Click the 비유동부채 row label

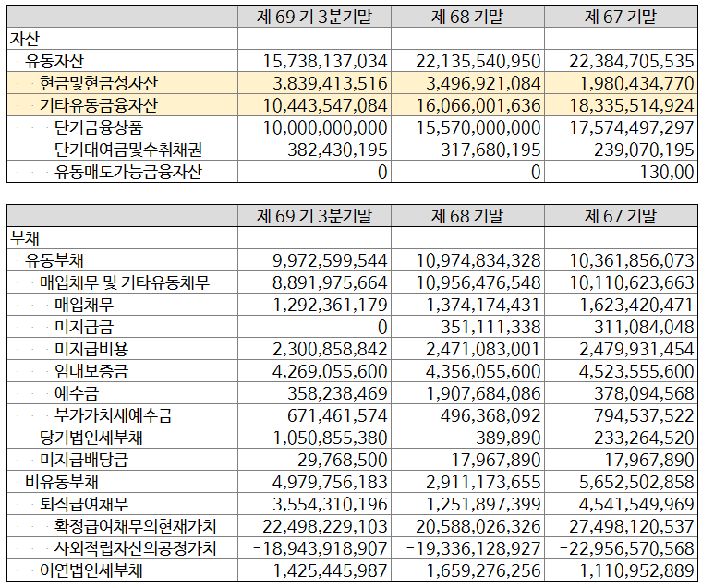click(x=62, y=482)
